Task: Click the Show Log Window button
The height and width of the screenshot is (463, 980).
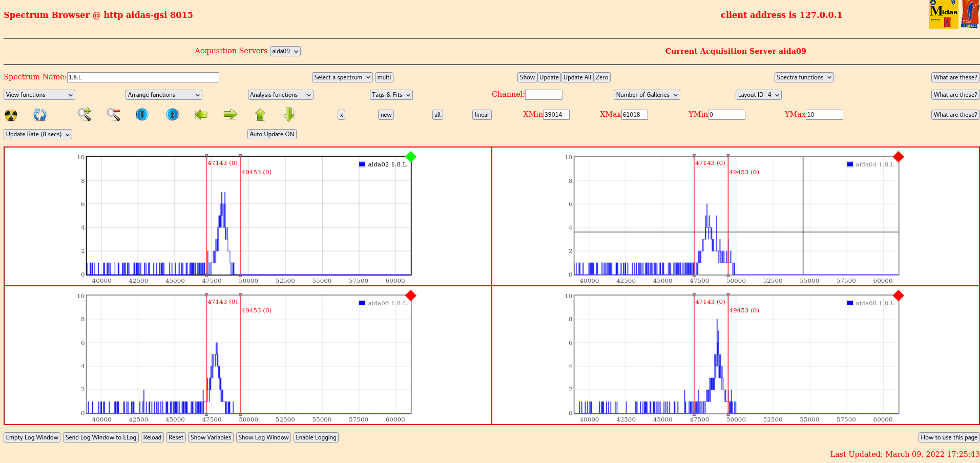Action: 263,437
